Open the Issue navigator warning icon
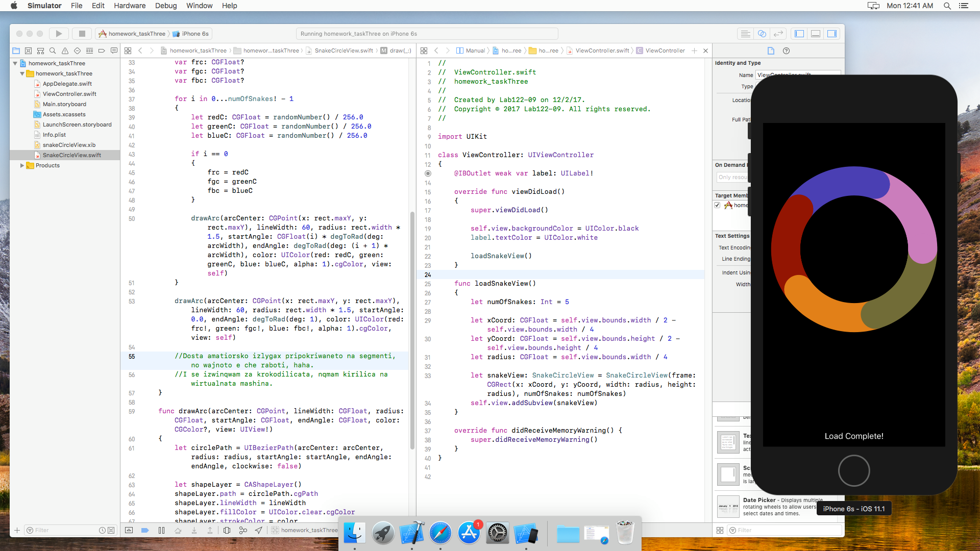The image size is (980, 551). 65,51
